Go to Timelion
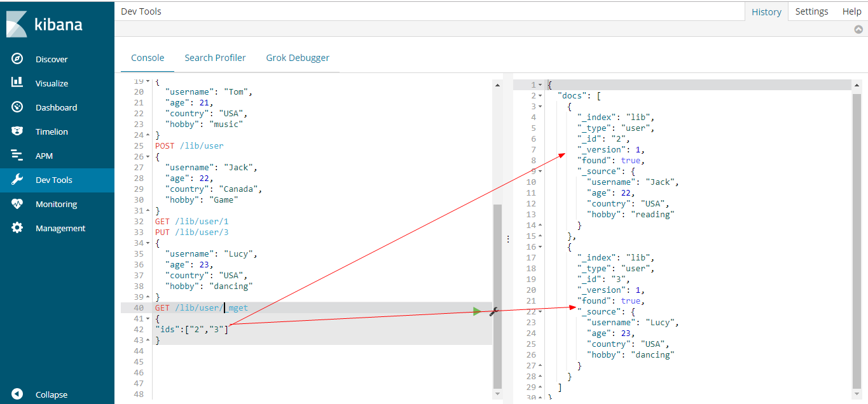Screen dimensions: 868x404 (x=52, y=131)
